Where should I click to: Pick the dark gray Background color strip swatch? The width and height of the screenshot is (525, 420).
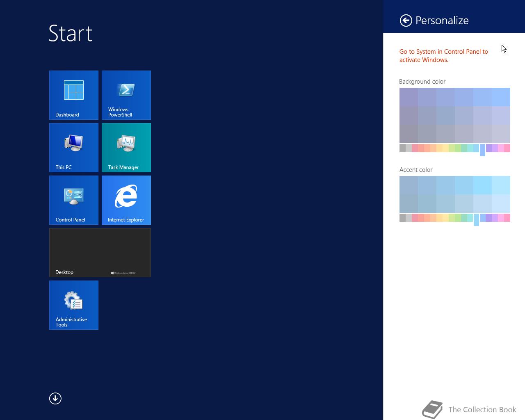402,148
